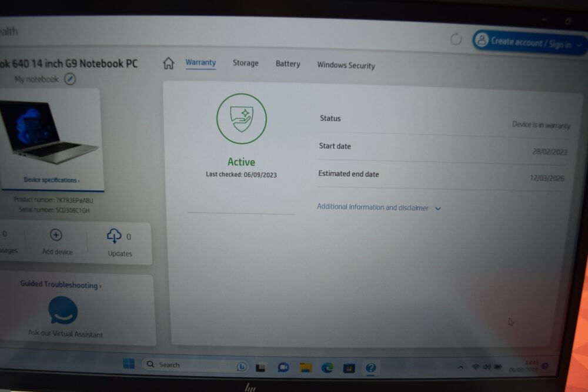
Task: Click the volume tray icon
Action: pos(487,367)
